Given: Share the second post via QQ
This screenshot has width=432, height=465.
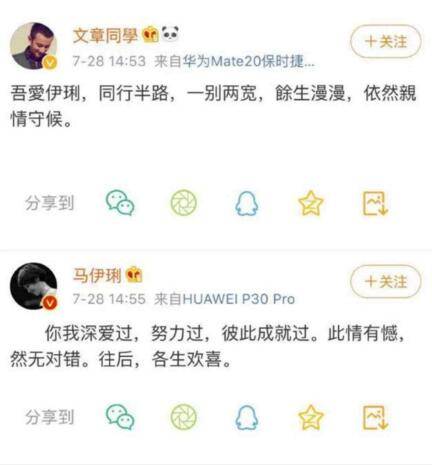Looking at the screenshot, I should [247, 417].
